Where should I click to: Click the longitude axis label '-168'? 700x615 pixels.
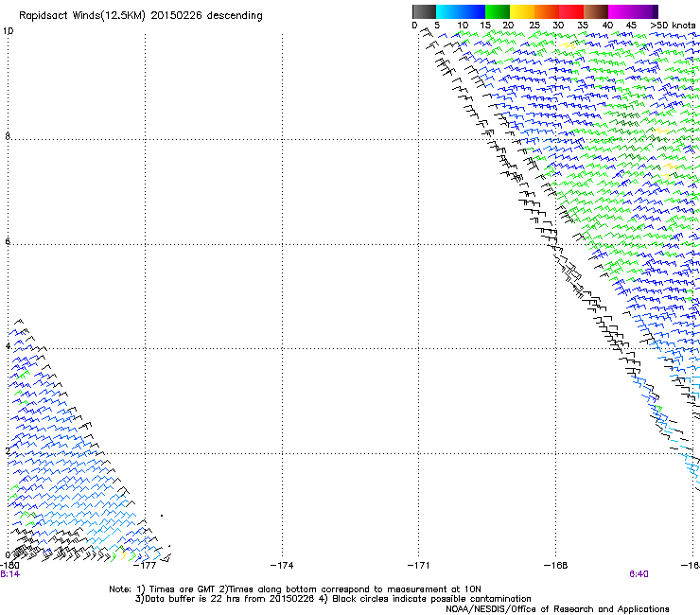click(x=556, y=566)
